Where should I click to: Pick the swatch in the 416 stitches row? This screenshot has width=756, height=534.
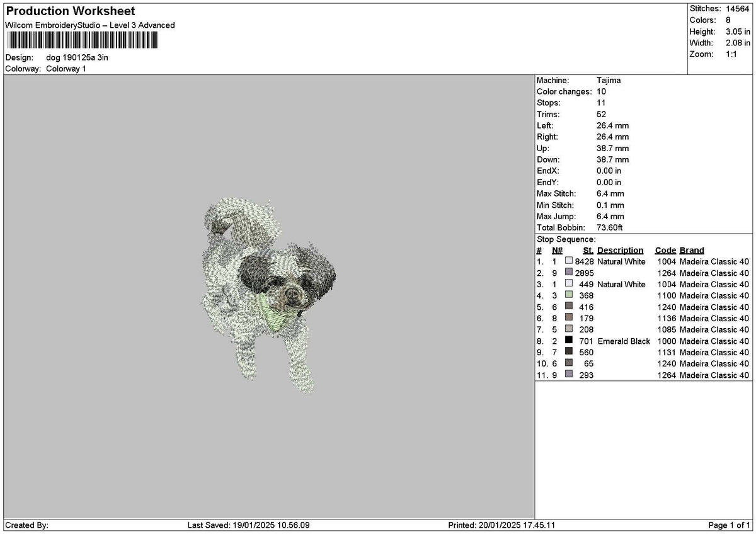tap(569, 307)
